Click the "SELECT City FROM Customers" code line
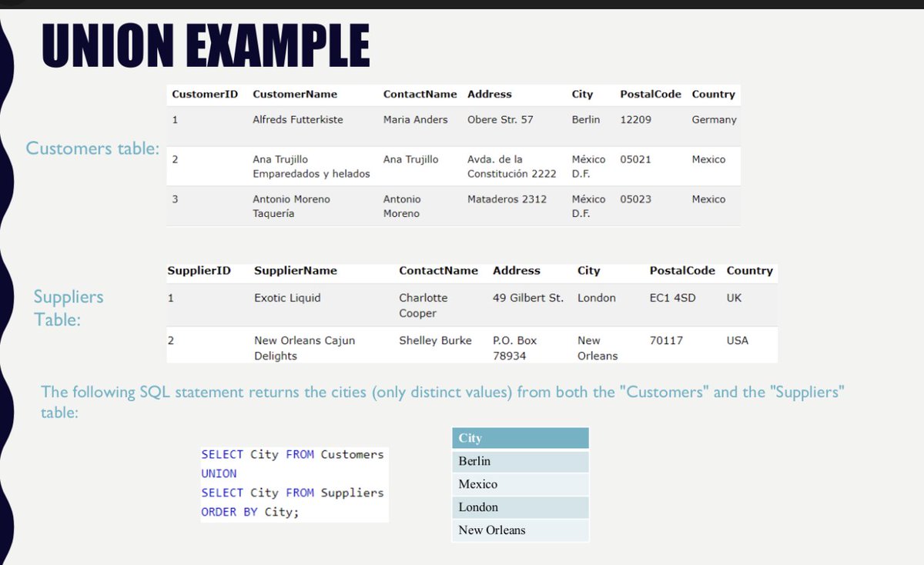 293,455
